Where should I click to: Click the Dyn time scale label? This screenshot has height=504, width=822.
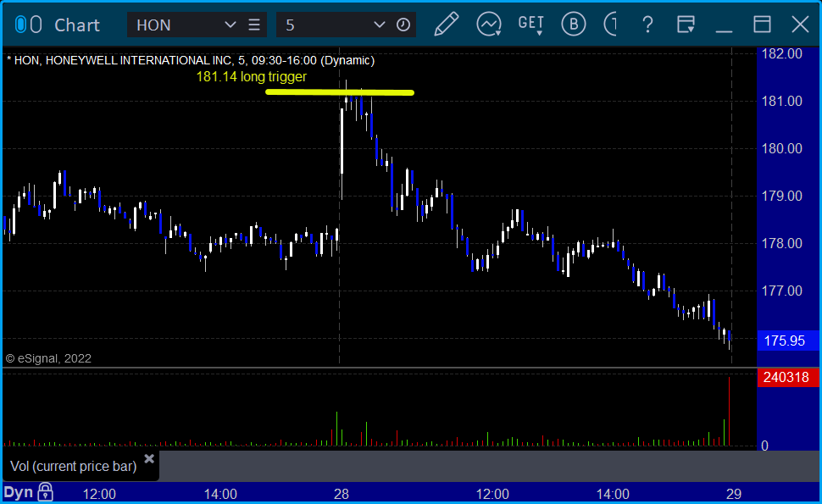(x=19, y=492)
